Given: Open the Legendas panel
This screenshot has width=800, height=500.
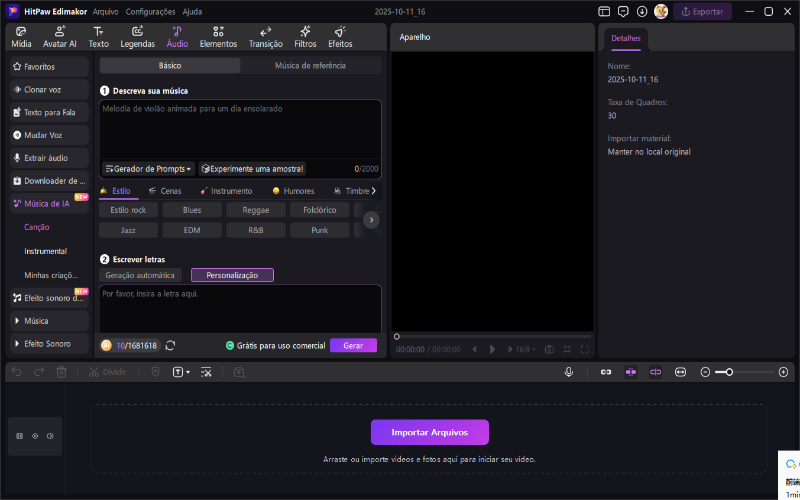Looking at the screenshot, I should pos(137,38).
